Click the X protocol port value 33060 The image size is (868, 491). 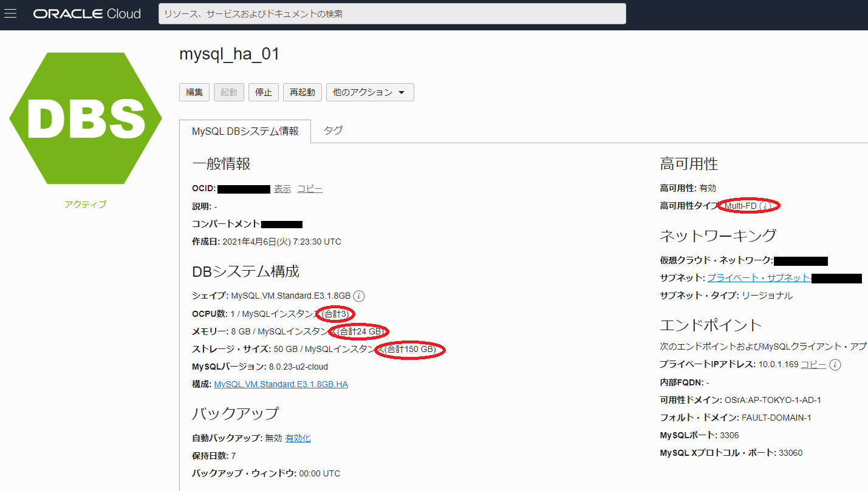pos(790,453)
